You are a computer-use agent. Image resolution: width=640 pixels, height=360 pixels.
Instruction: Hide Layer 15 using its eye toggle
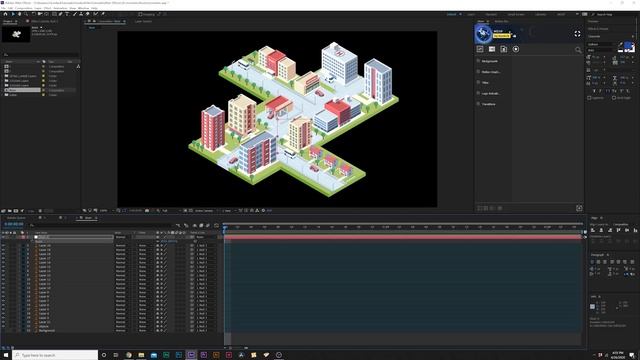coord(3,267)
